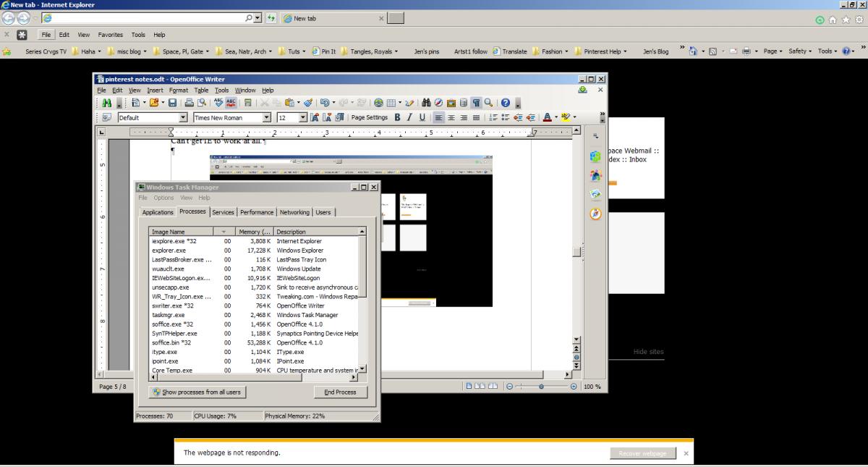Toggle Italic formatting in Writer
868x467 pixels.
(409, 117)
